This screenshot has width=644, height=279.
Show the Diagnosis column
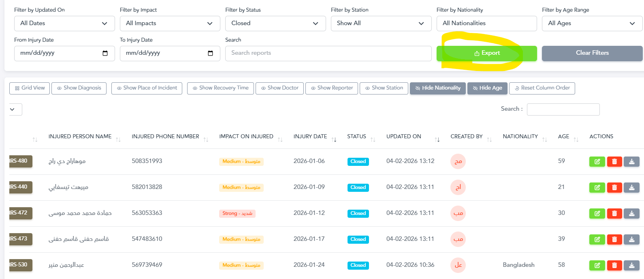click(x=79, y=88)
